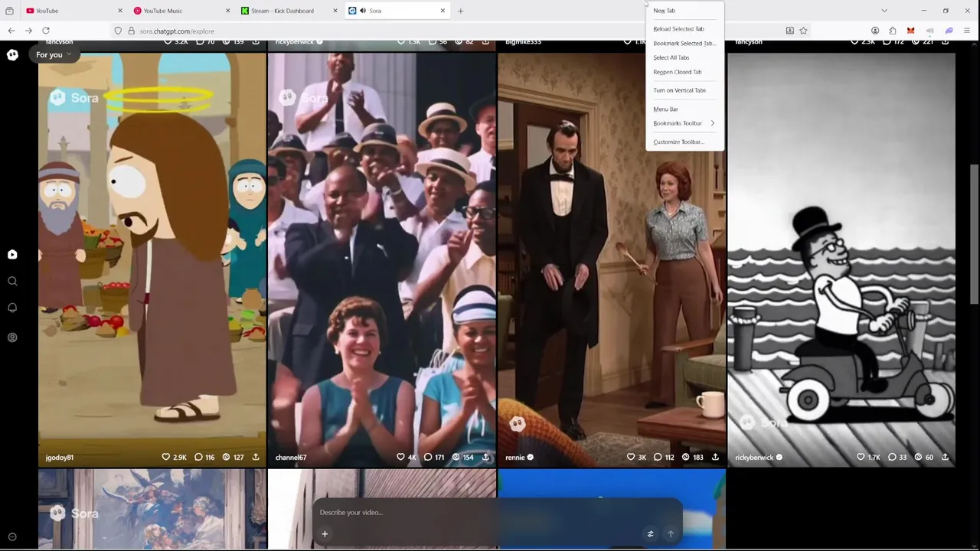Viewport: 980px width, 551px height.
Task: Choose Bookmark Selected Tab...
Action: pos(684,44)
